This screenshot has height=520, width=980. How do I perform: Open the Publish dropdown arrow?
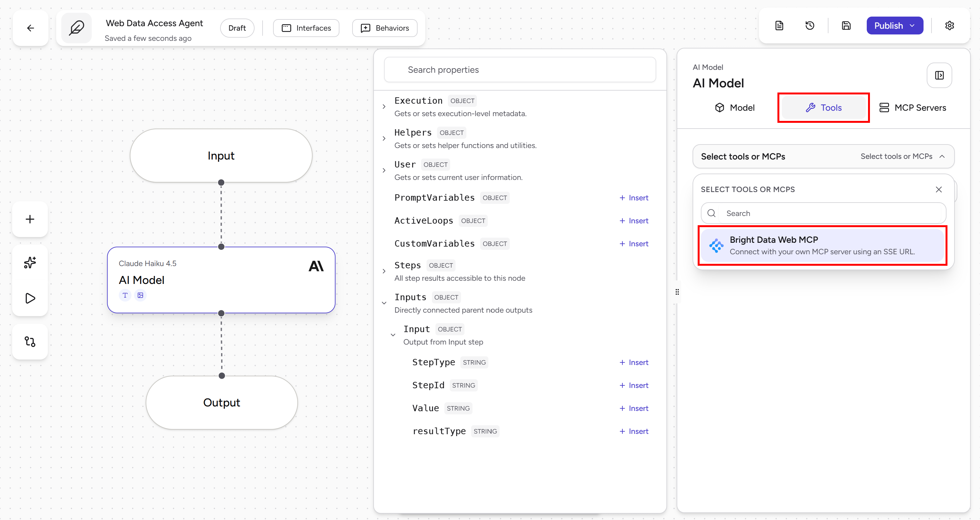(x=912, y=26)
